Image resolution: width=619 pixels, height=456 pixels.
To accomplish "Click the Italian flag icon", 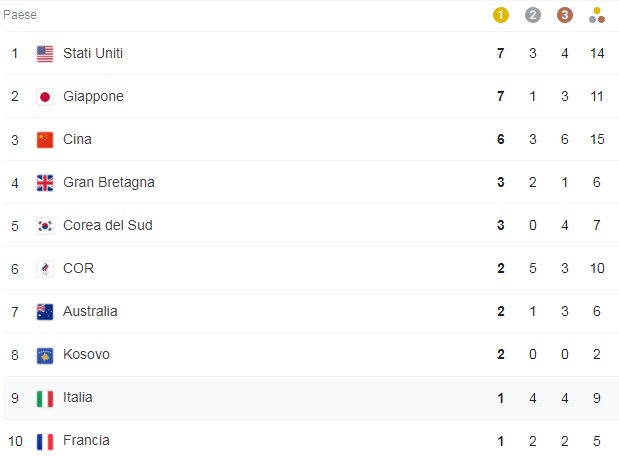I will (x=45, y=398).
